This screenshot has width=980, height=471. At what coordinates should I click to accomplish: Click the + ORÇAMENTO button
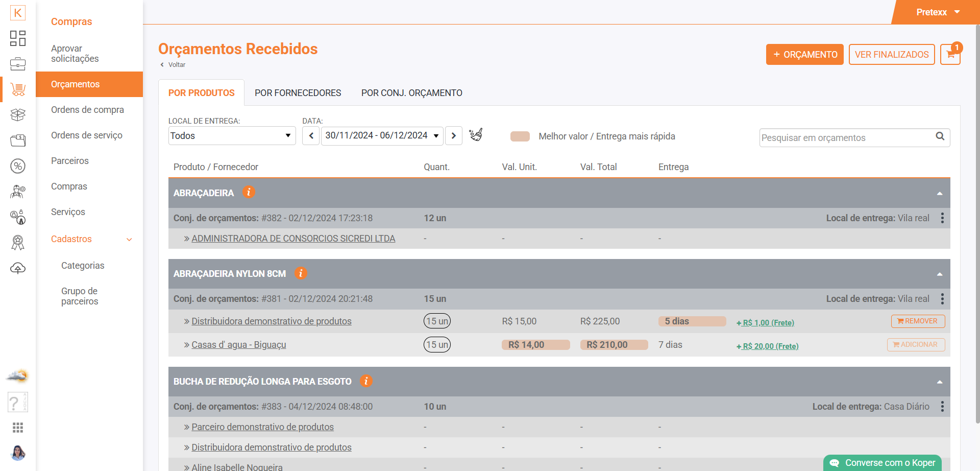[x=804, y=55]
